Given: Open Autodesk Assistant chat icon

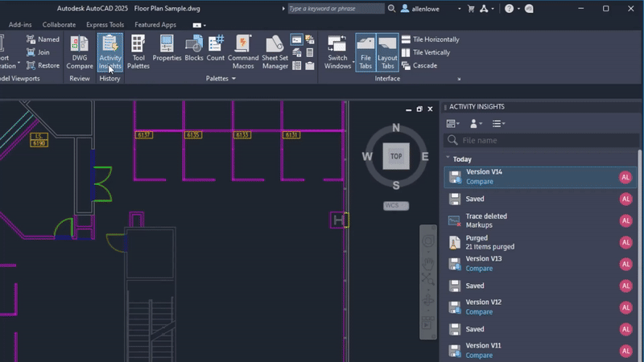Looking at the screenshot, I should click(x=529, y=9).
